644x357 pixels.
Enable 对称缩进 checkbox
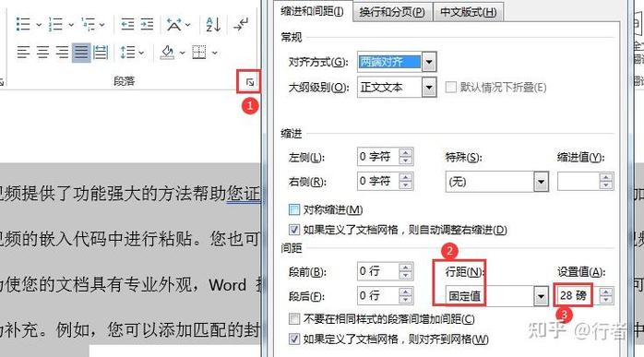click(x=294, y=210)
